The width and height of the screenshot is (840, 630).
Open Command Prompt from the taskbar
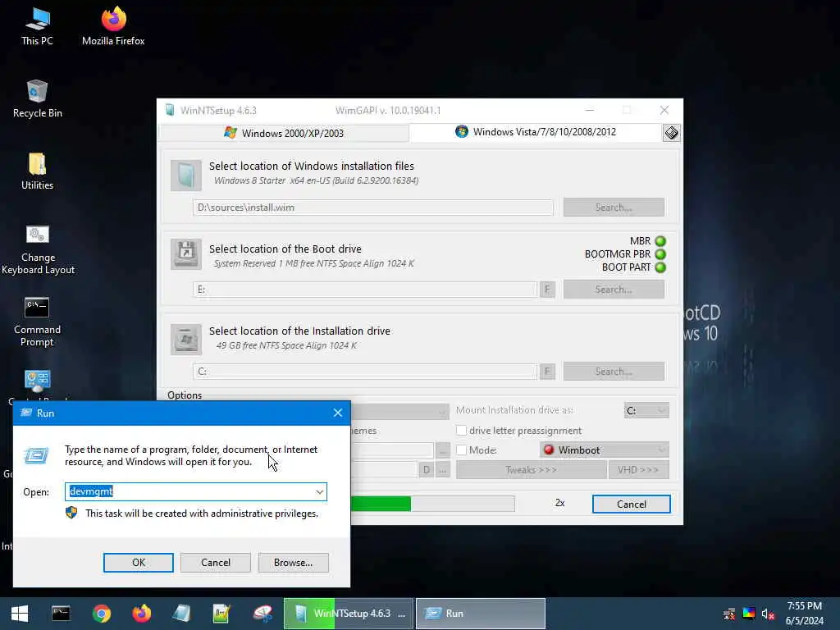[x=61, y=614]
